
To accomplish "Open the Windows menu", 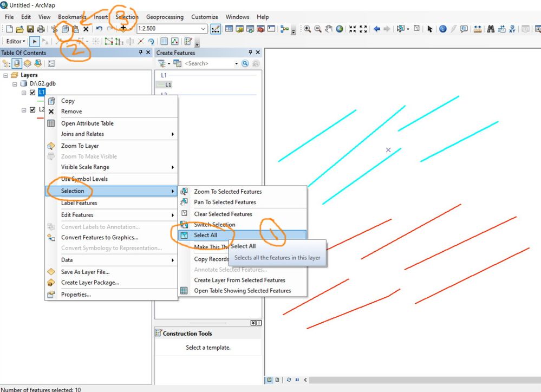I will pyautogui.click(x=237, y=17).
